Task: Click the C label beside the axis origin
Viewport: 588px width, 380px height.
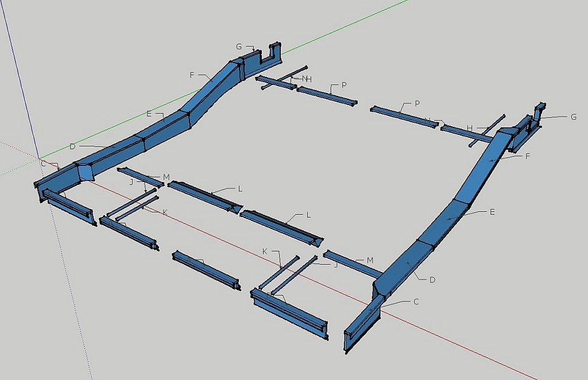Action: [43, 164]
